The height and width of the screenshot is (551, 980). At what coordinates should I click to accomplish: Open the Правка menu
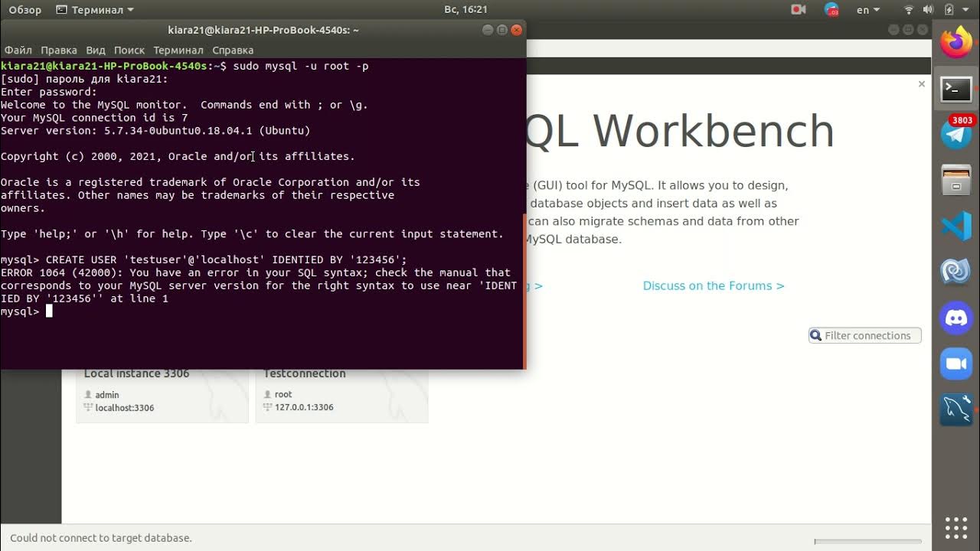click(x=59, y=50)
